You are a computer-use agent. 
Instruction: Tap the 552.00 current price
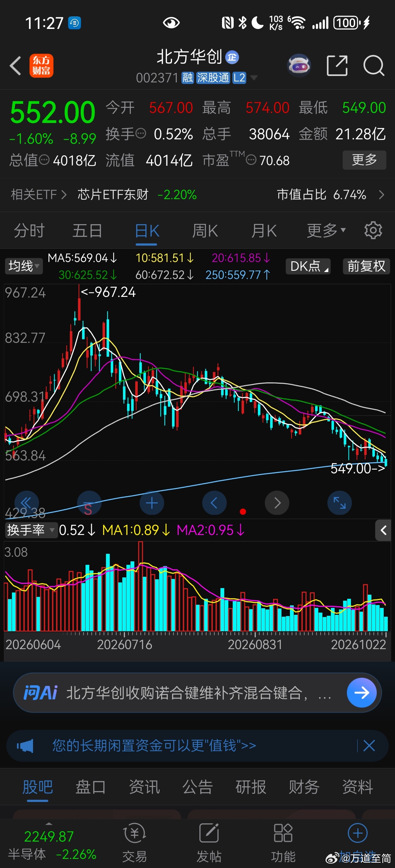point(53,112)
